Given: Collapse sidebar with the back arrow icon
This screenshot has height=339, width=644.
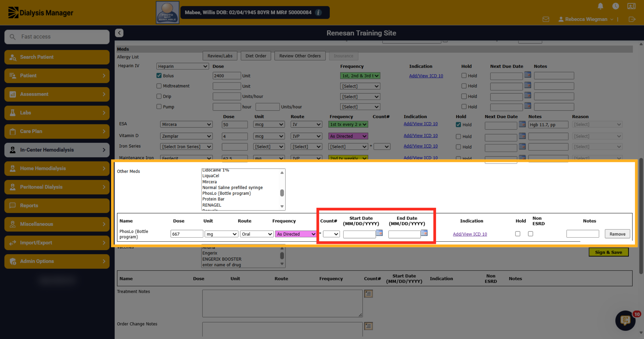Looking at the screenshot, I should tap(119, 33).
